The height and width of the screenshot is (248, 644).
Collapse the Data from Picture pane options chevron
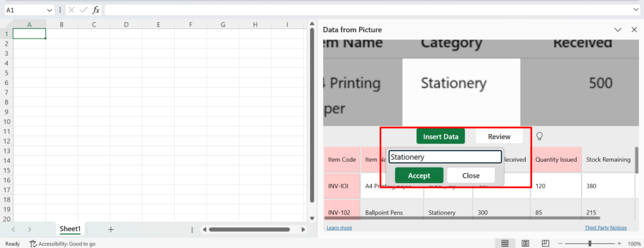[618, 30]
